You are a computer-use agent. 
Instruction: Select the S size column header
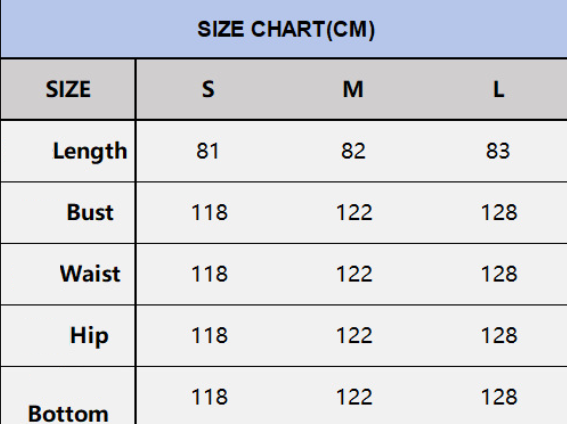click(208, 89)
